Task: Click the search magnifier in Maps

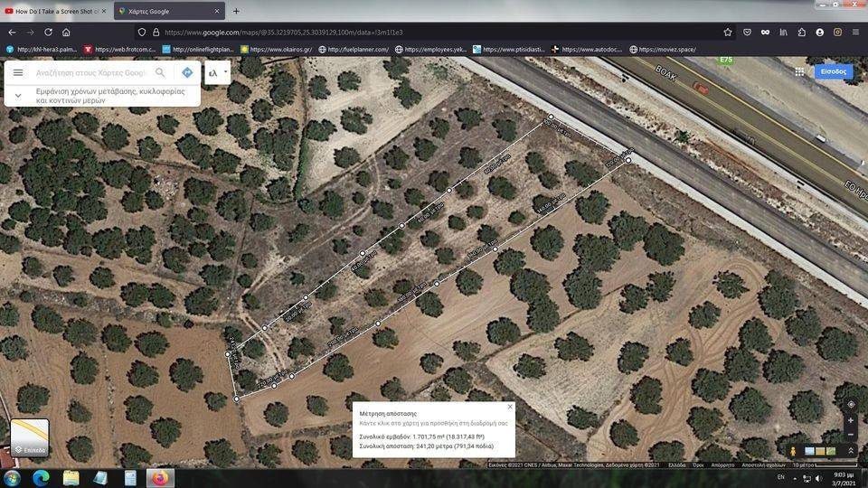Action: point(160,72)
